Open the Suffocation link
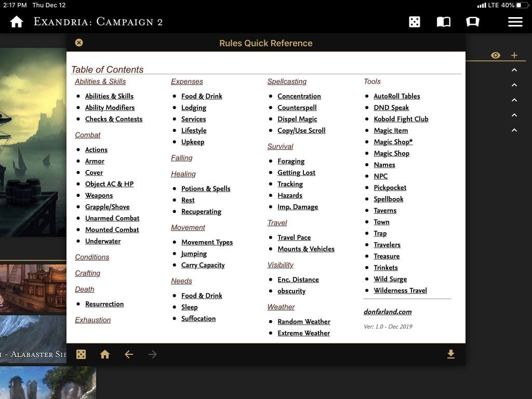Screen dimensions: 532x399 coord(198,318)
